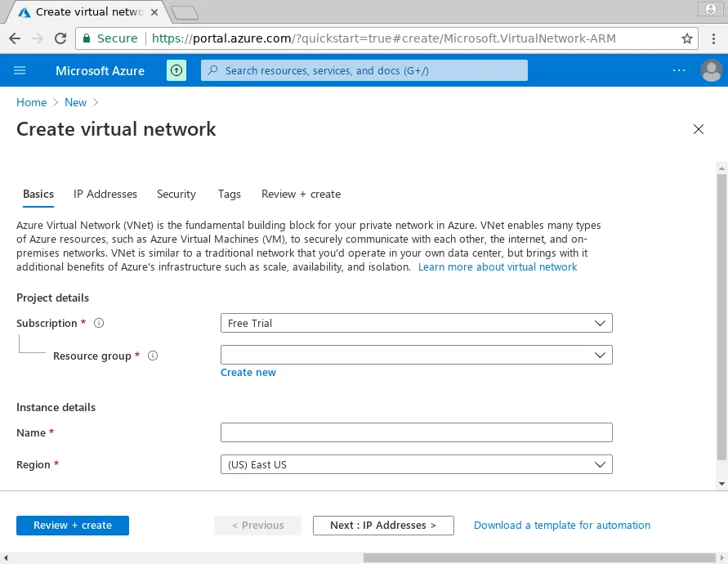Open the Resource group dropdown
This screenshot has height=564, width=728.
(417, 355)
